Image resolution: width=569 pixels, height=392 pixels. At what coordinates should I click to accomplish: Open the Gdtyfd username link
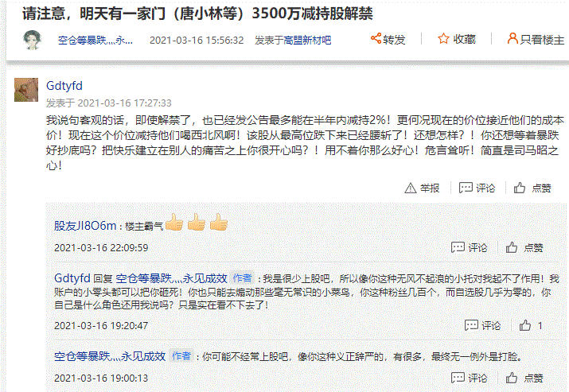pyautogui.click(x=64, y=86)
